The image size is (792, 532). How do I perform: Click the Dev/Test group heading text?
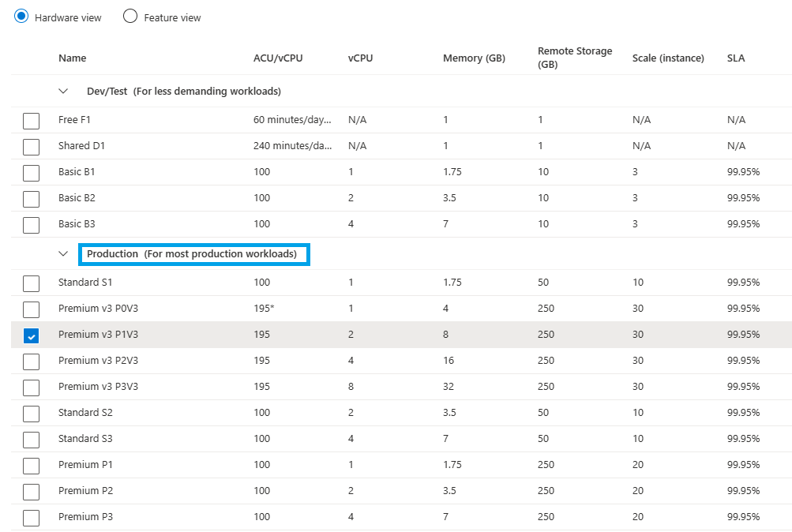[x=184, y=92]
